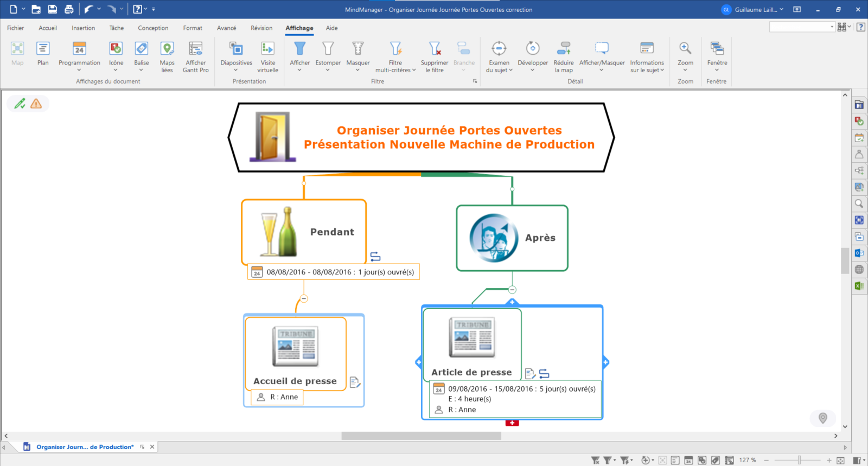The image size is (868, 466).
Task: Open the Conception ribbon tab
Action: tap(153, 28)
